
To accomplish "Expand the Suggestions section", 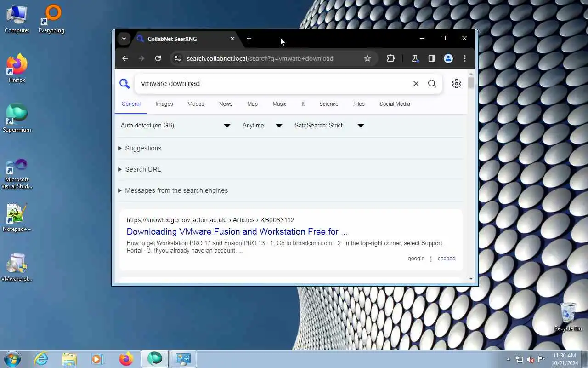I will (x=140, y=148).
